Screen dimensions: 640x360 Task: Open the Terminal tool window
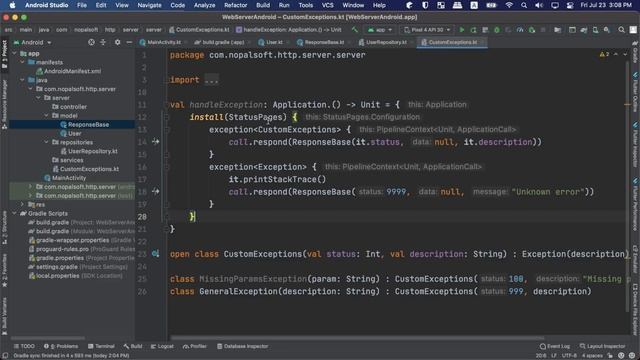tap(101, 346)
